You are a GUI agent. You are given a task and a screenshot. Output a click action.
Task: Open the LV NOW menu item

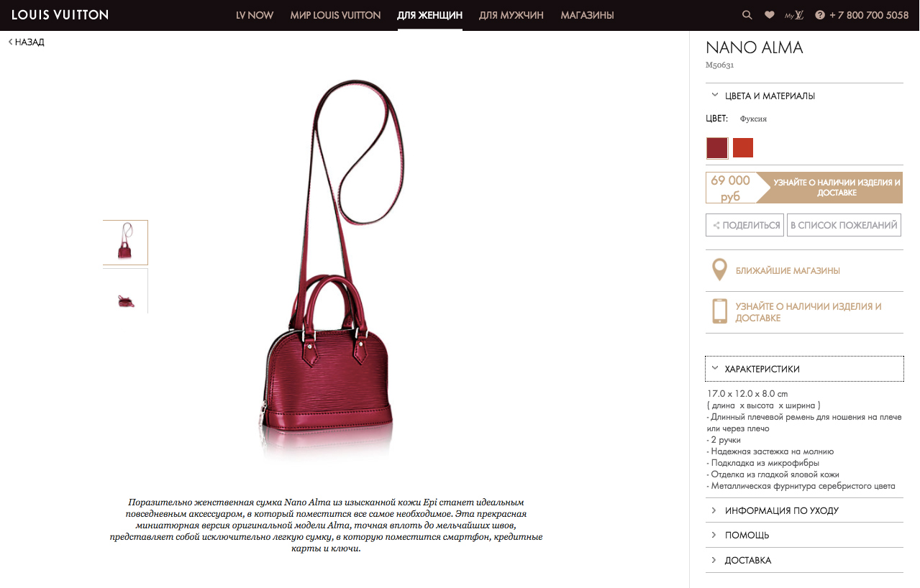point(255,14)
